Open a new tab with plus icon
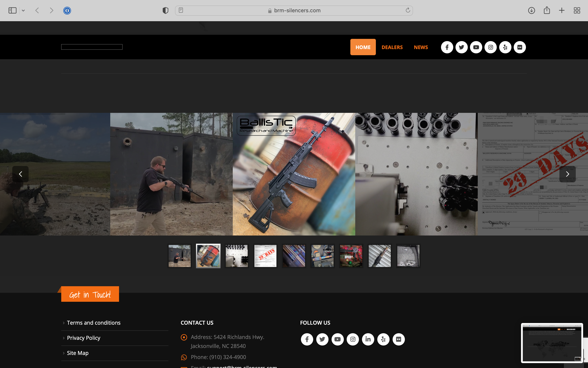 click(561, 10)
